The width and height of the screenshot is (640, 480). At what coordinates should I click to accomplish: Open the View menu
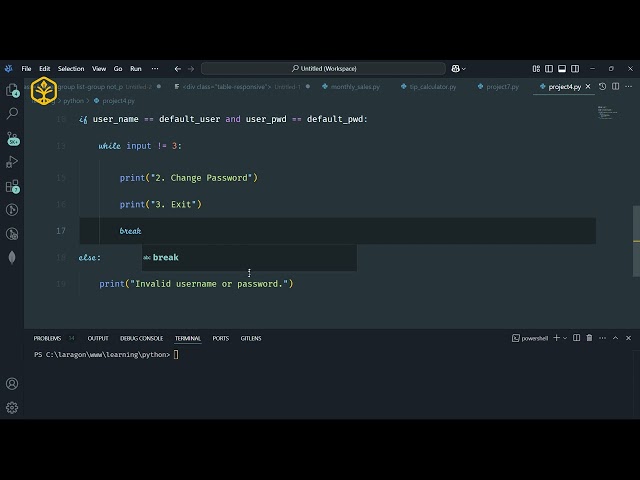(x=99, y=69)
